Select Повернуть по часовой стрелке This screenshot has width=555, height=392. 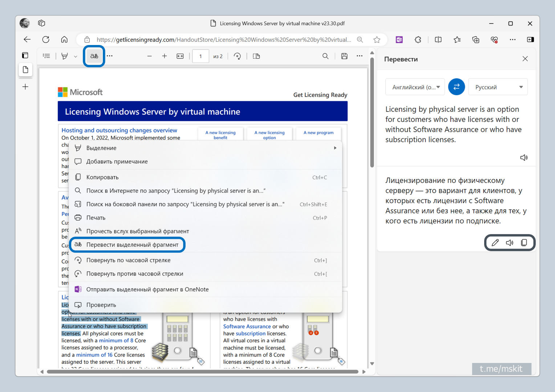tap(206, 260)
